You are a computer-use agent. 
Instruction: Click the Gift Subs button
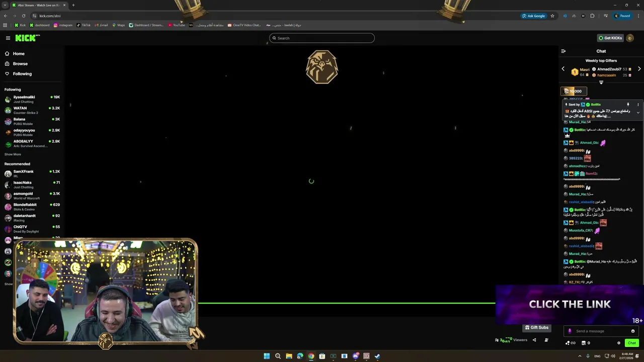pos(536,327)
